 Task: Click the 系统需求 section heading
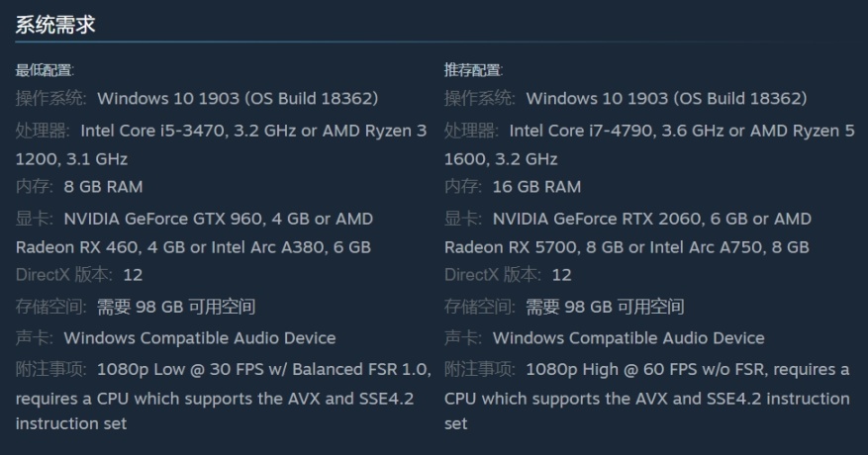tap(55, 26)
